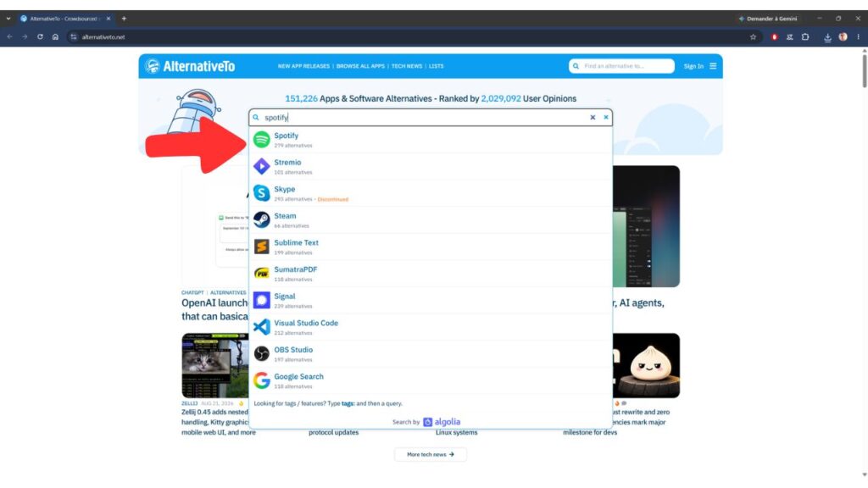Click the header Find an alternative field

click(621, 66)
